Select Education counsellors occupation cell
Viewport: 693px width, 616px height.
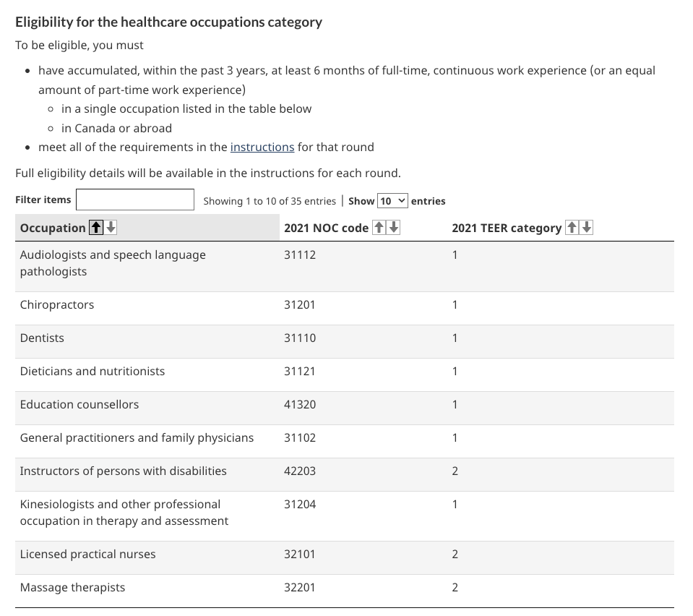click(79, 404)
